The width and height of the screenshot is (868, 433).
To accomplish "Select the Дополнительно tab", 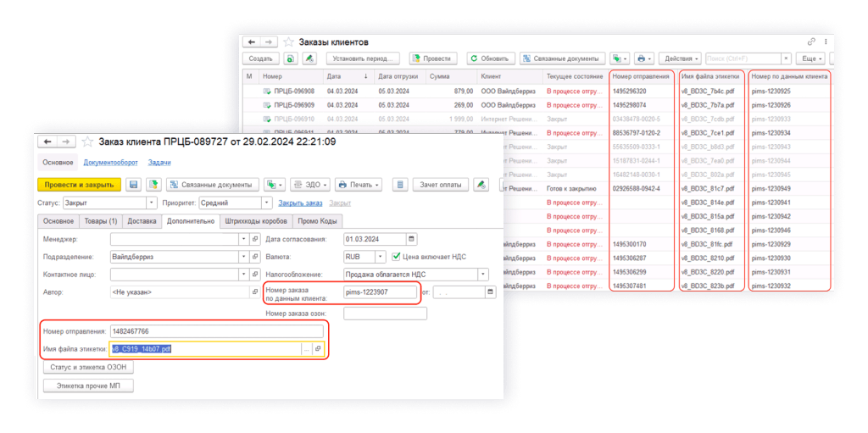I will (191, 221).
